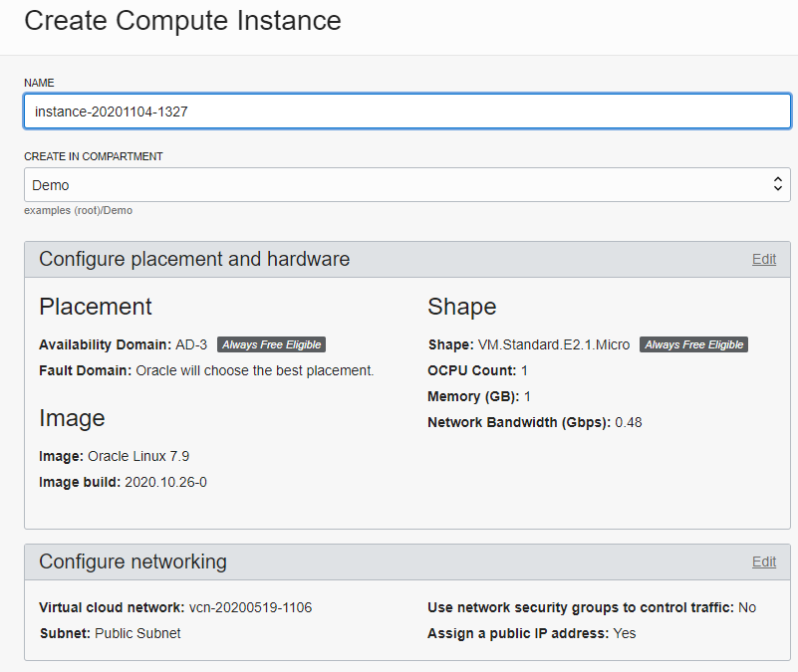This screenshot has height=672, width=798.
Task: Click the Public Subnet value
Action: [x=137, y=633]
